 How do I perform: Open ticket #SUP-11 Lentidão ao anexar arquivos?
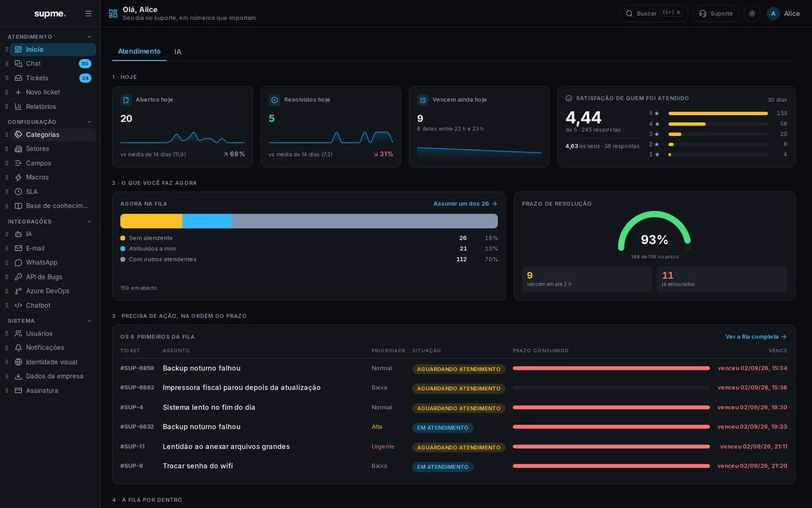coord(453,447)
